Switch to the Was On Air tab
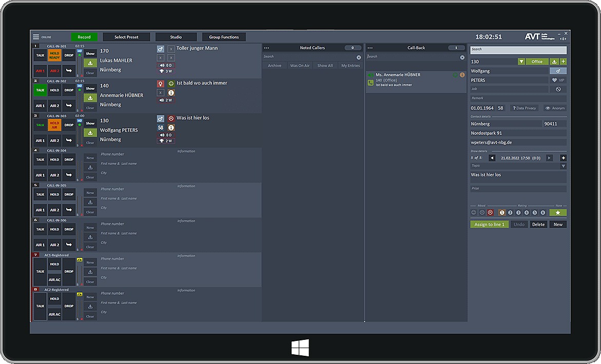Screen dimensions: 601x364 300,66
